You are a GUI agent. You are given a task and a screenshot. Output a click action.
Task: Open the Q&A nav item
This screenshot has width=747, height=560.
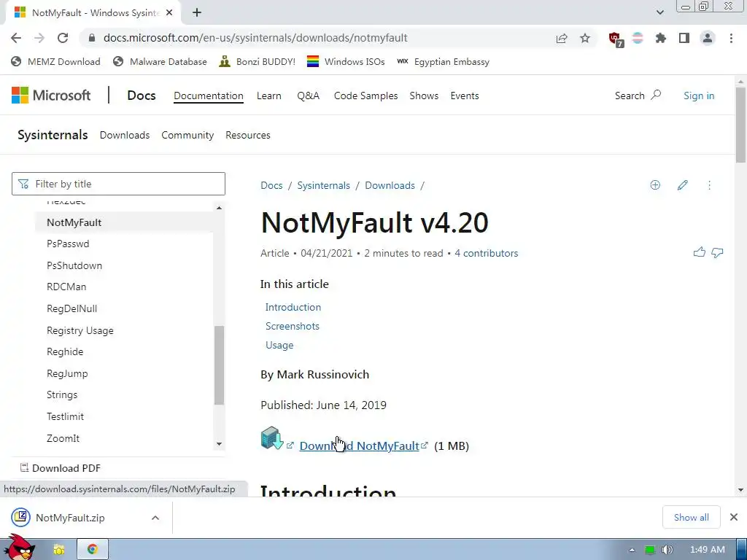click(309, 96)
